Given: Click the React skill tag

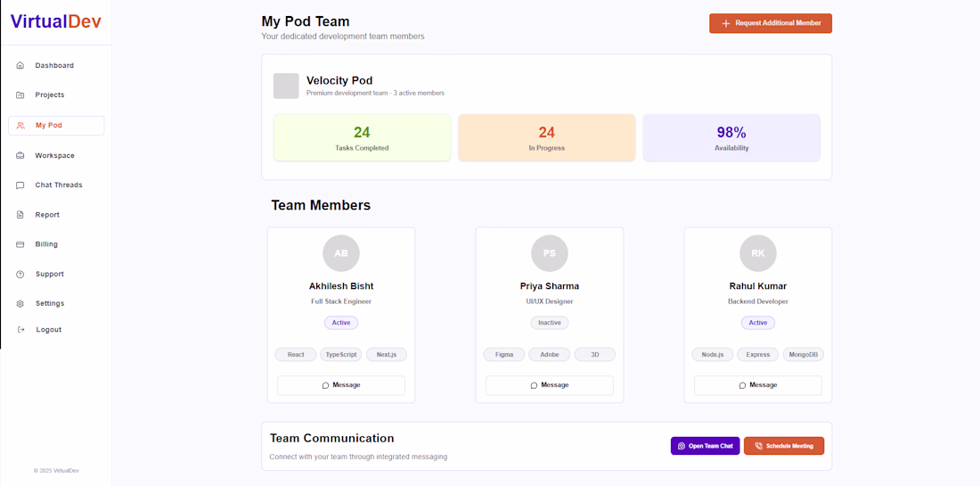Looking at the screenshot, I should pos(296,355).
